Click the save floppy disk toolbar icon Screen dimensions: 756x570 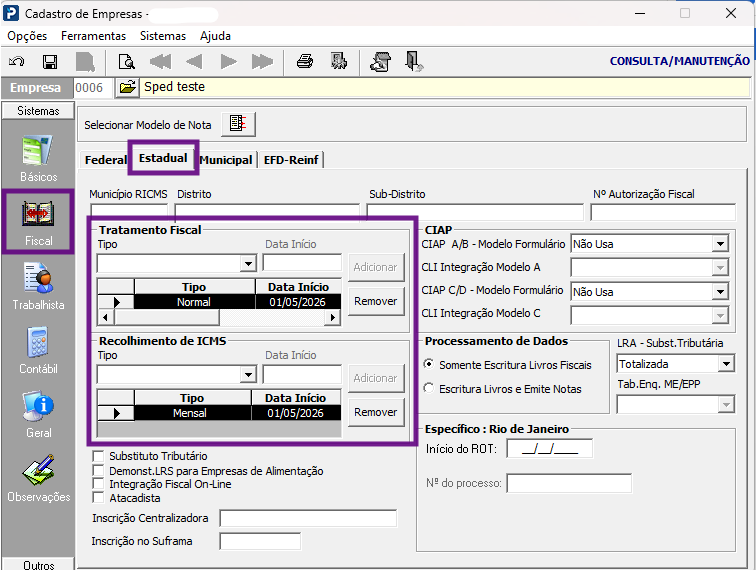pos(50,62)
